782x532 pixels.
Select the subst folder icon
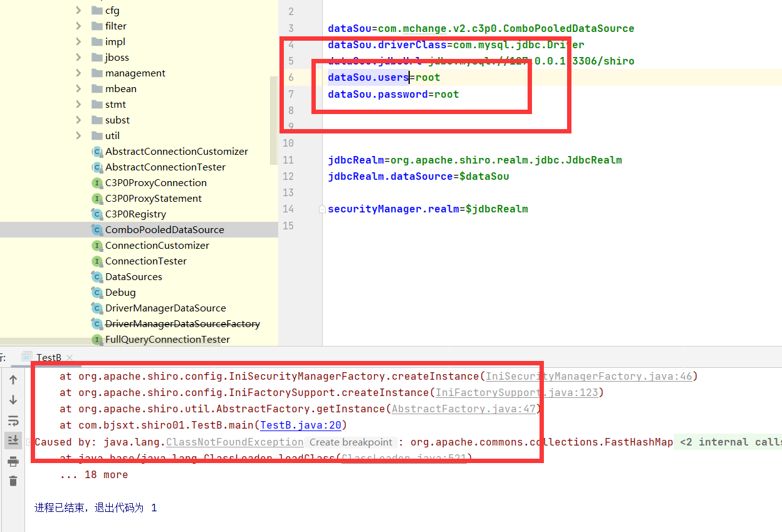[96, 120]
